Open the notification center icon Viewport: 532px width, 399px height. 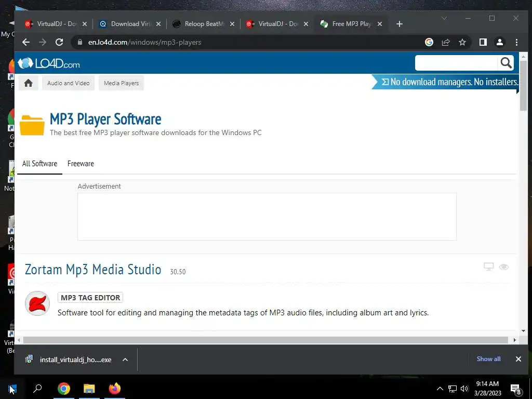point(516,389)
